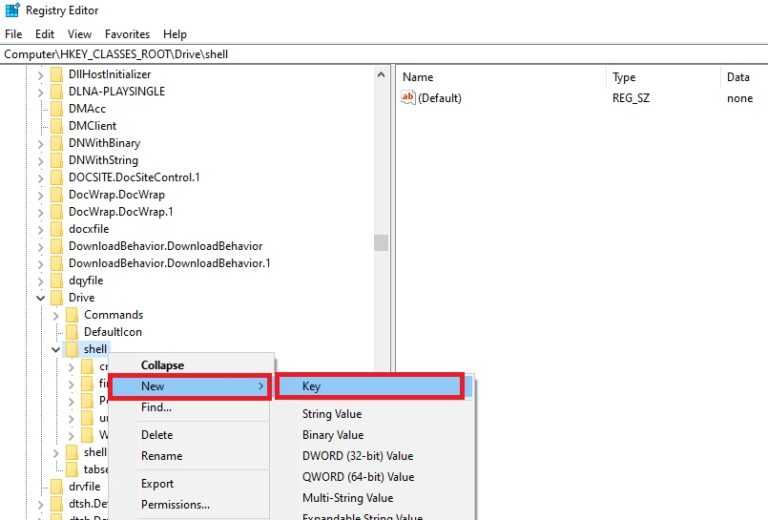The width and height of the screenshot is (768, 520).
Task: Select the DefaultIcon folder icon
Action: 72,332
